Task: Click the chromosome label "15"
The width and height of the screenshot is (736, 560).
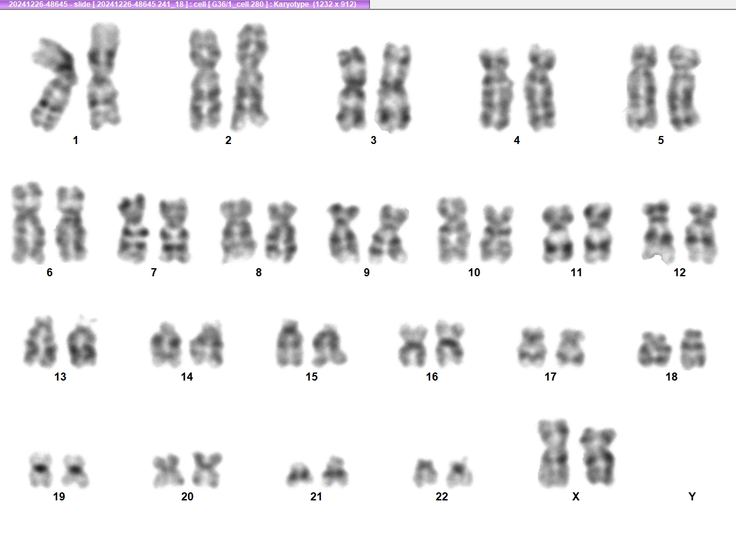Action: (x=312, y=376)
